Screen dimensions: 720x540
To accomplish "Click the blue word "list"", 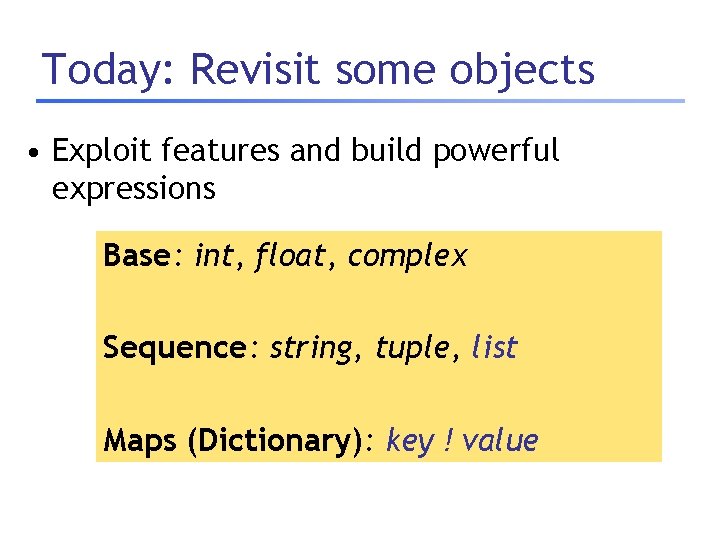I will pos(494,348).
